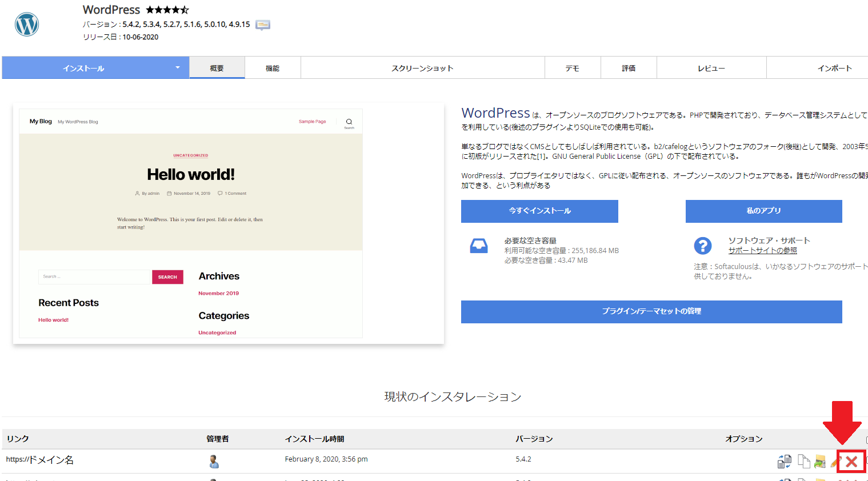Open the スクリーンショット tab
868x481 pixels.
[x=422, y=68]
